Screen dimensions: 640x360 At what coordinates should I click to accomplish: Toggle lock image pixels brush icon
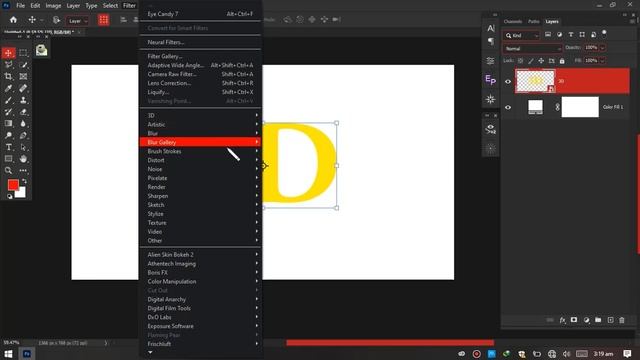pyautogui.click(x=531, y=61)
